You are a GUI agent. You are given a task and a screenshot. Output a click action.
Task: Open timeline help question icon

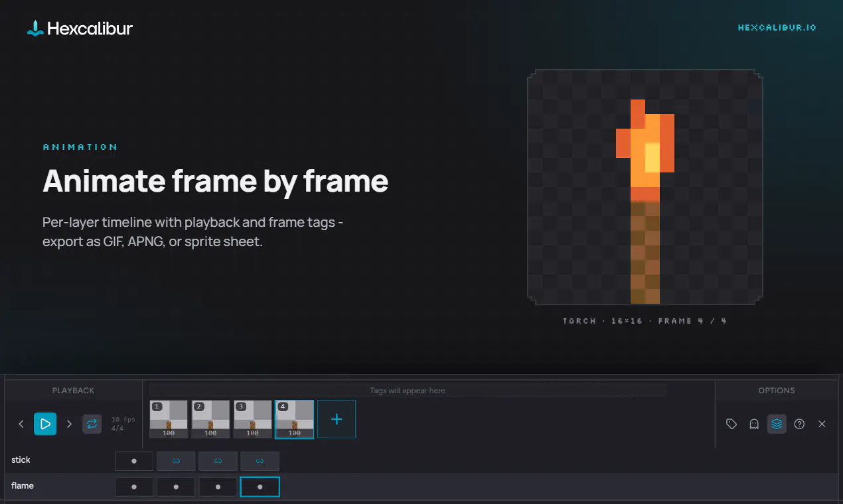(799, 424)
